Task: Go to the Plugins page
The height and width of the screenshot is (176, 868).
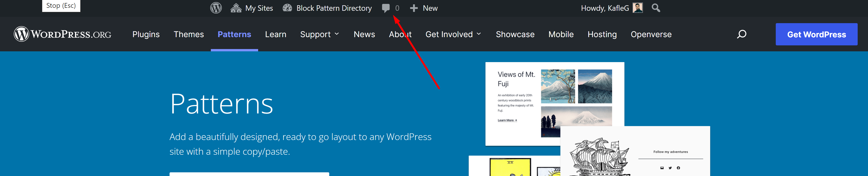Action: point(146,34)
